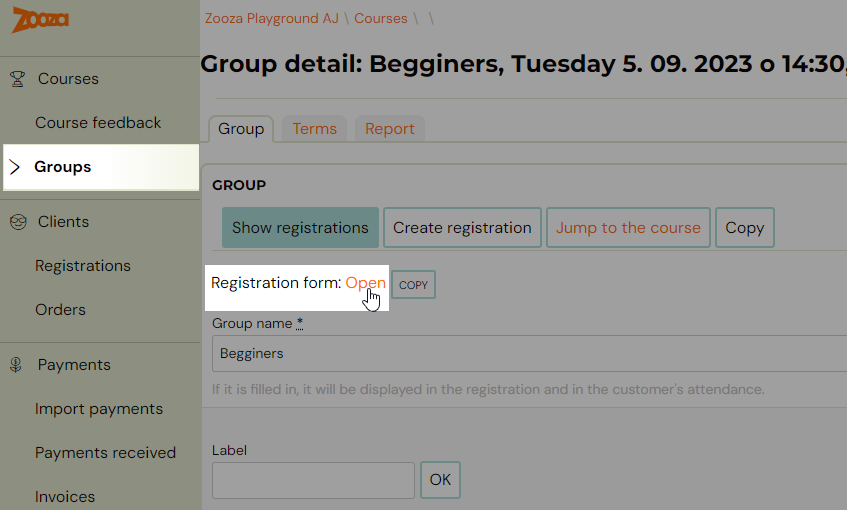
Task: Click Create registration button
Action: coord(462,227)
